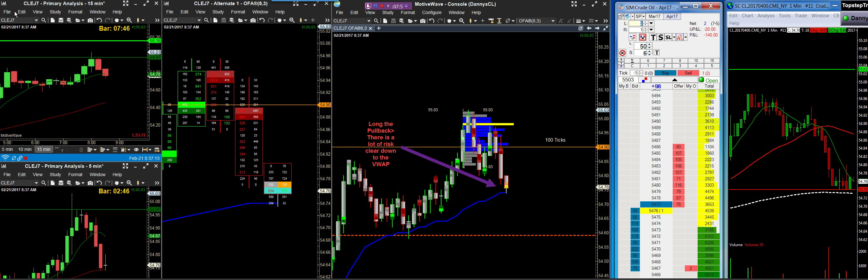868x280 pixels.
Task: Click the linked chain icon in status bar
Action: point(20,158)
